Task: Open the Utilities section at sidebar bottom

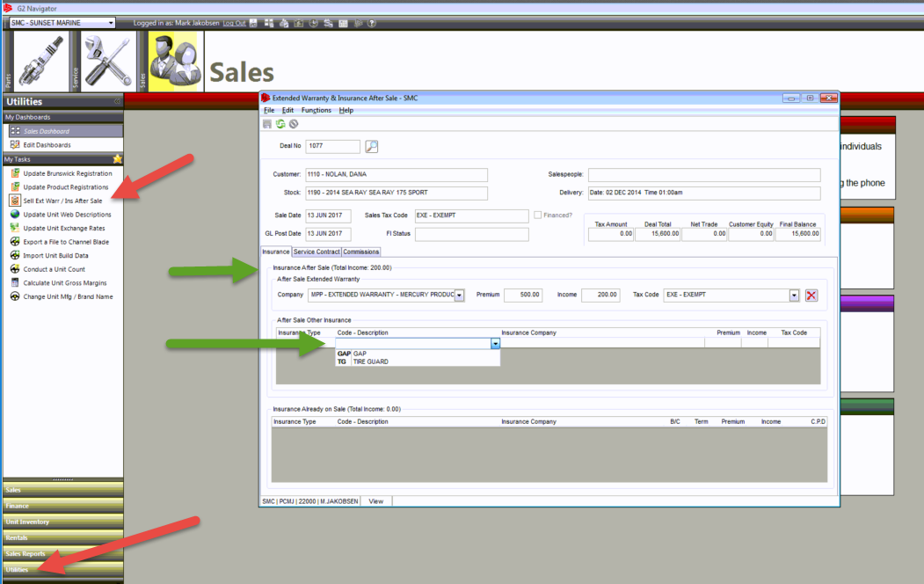Action: pyautogui.click(x=63, y=569)
